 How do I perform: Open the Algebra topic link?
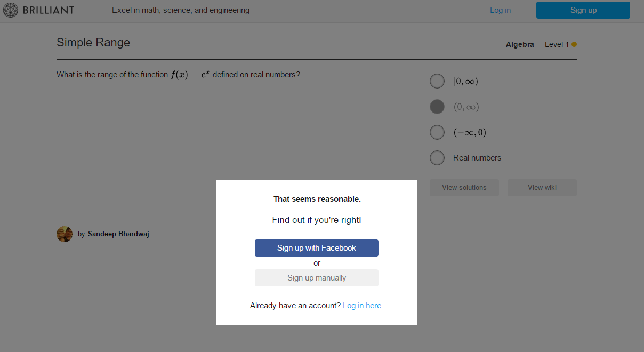520,44
